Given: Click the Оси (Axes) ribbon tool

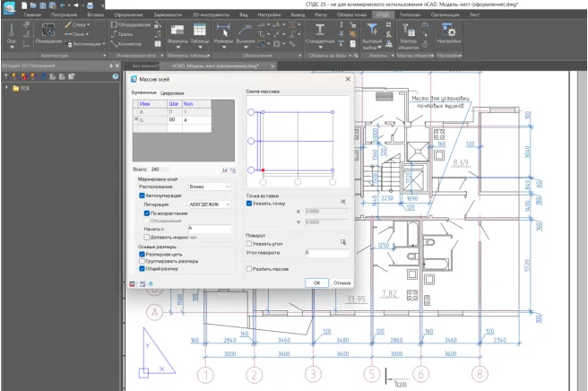Looking at the screenshot, I should (12, 32).
